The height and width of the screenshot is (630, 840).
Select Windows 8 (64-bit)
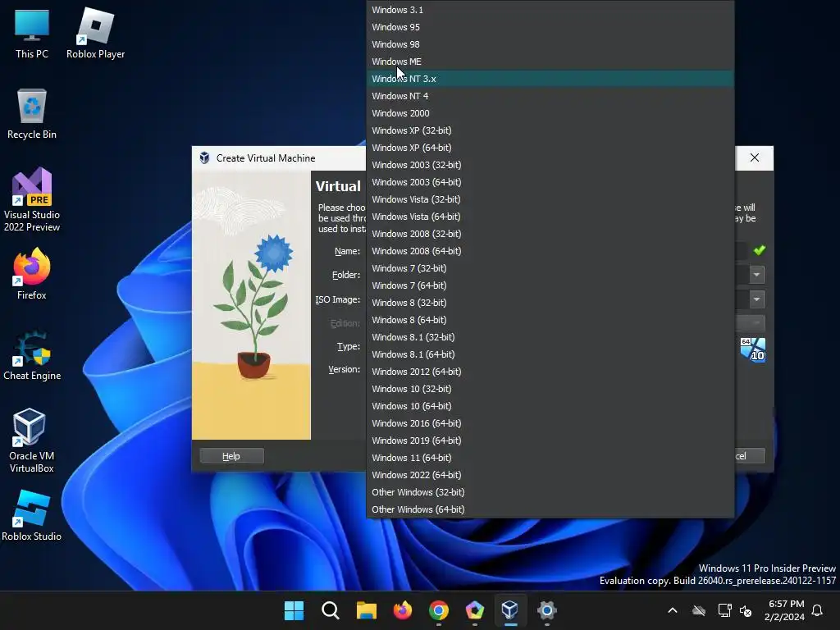[x=550, y=320]
